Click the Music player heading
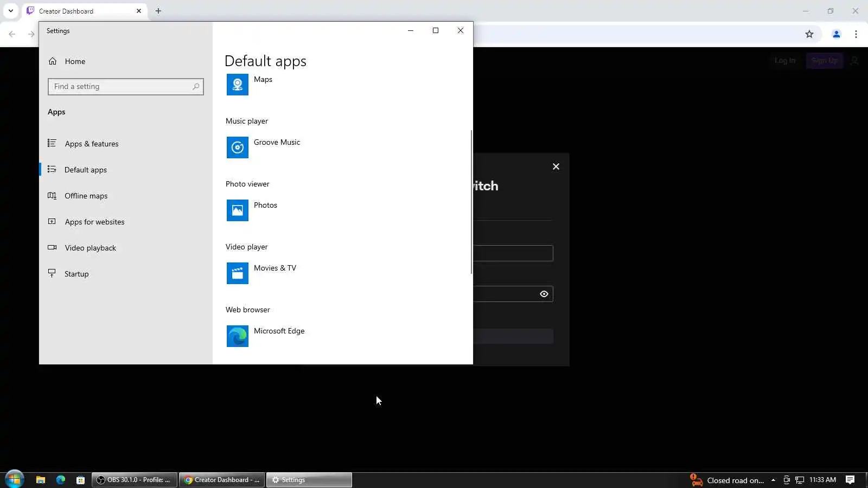Screen dimensions: 868x488 [x=247, y=121]
